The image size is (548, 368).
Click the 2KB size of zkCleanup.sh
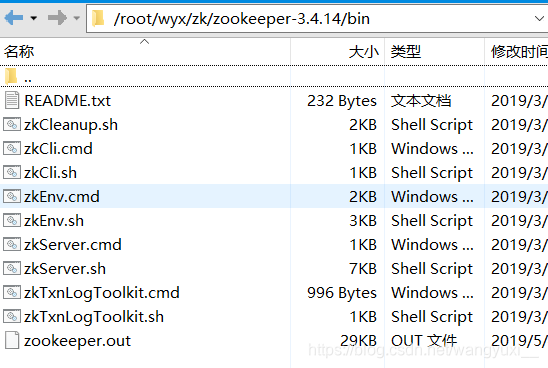click(x=363, y=125)
